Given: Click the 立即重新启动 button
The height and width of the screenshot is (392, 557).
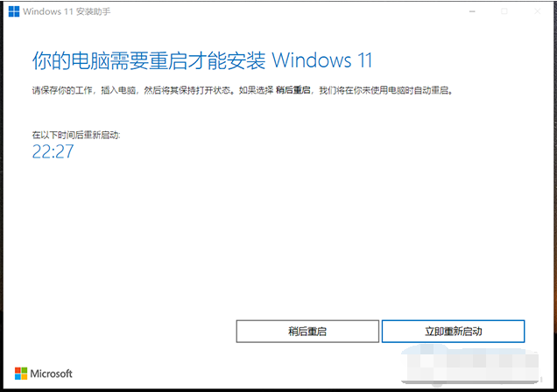Looking at the screenshot, I should [454, 332].
